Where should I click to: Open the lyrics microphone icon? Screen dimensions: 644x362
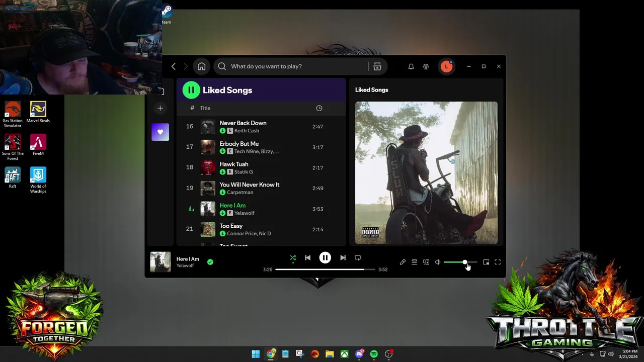point(403,262)
